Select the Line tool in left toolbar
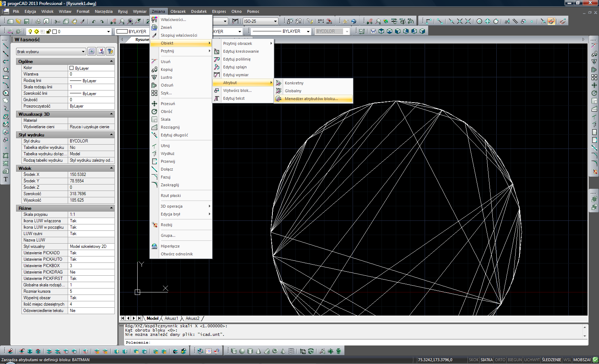Viewport: 599px width, 364px height. (x=6, y=46)
